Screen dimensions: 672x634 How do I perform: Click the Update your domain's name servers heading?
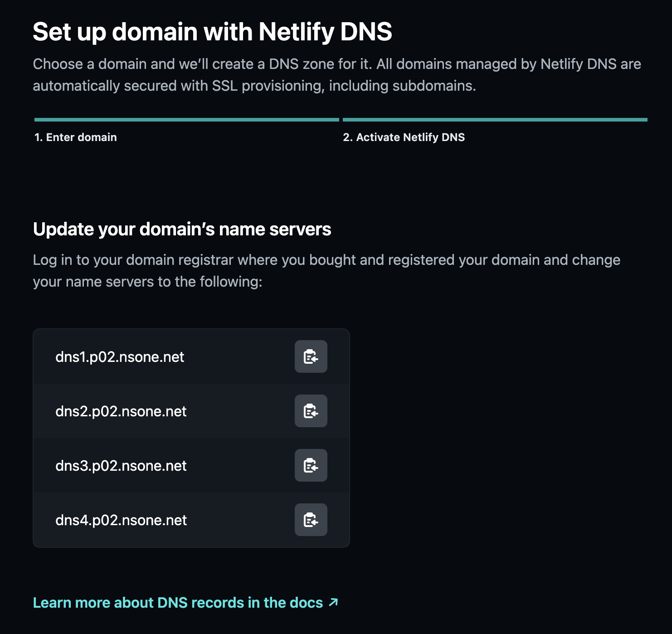[x=182, y=229]
